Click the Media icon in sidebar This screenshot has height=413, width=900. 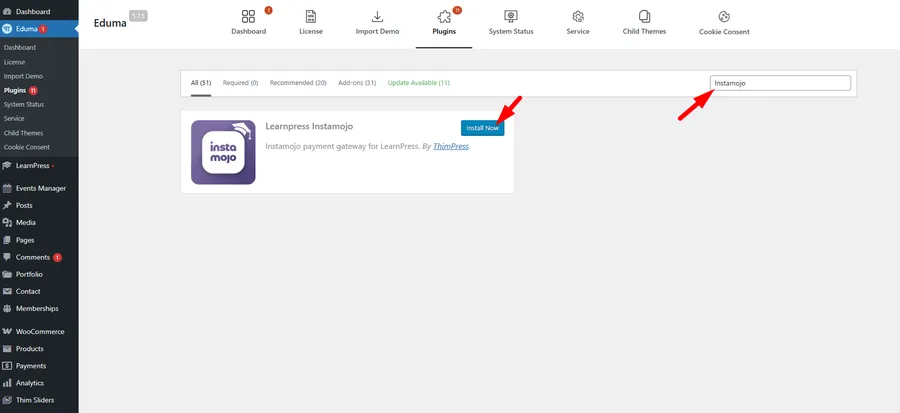pos(7,223)
